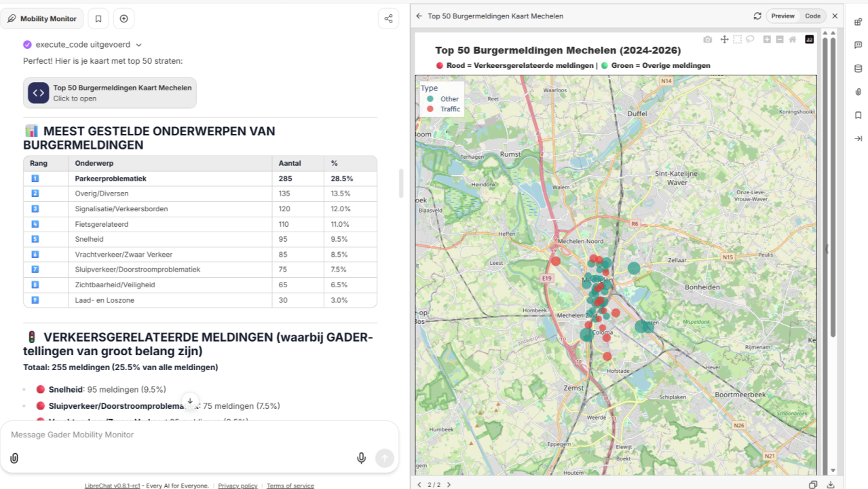Screen dimensions: 868x489
Task: Go to next artifact version
Action: [449, 485]
